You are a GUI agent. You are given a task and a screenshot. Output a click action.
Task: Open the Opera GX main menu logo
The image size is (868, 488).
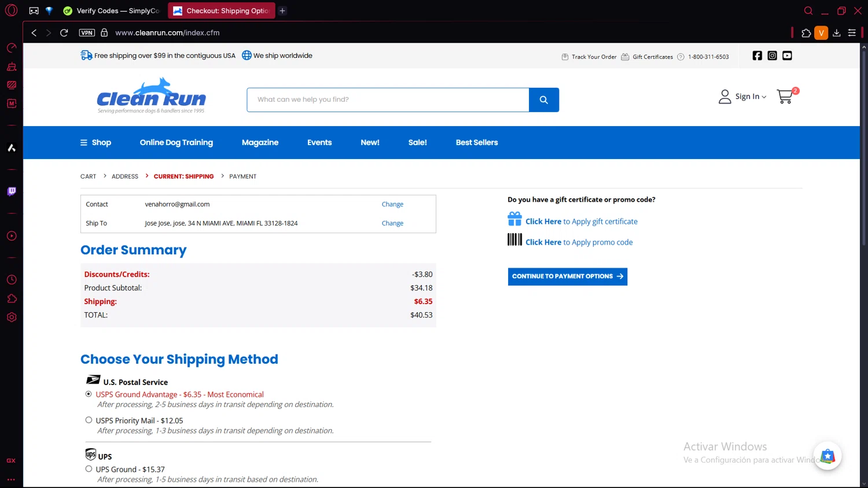click(11, 10)
